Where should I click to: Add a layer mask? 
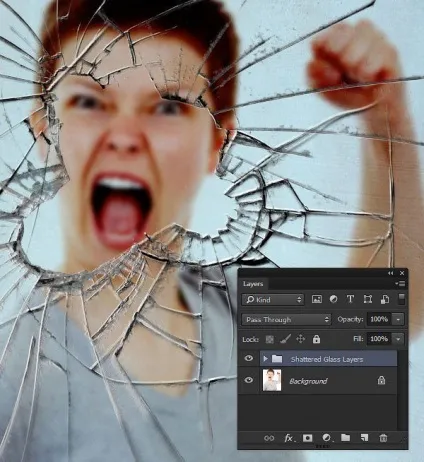[307, 438]
